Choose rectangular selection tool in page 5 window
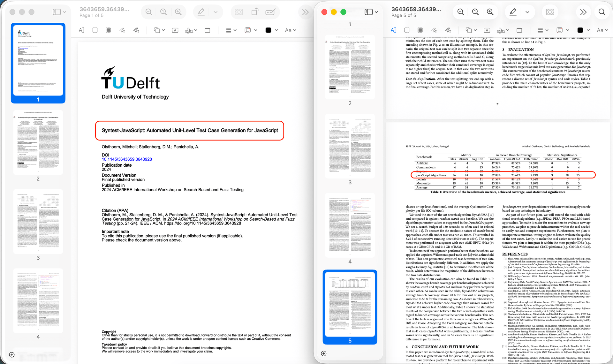Screen dimensions: 613x364 coord(407,30)
